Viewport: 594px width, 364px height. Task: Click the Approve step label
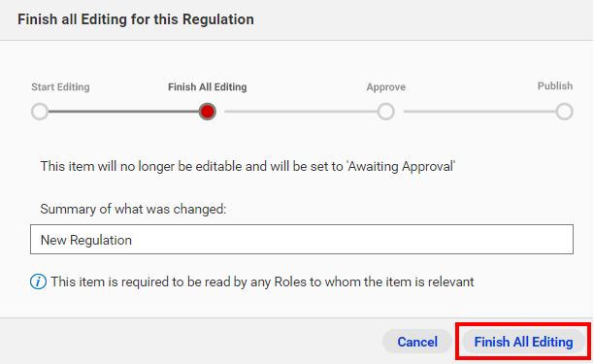click(x=385, y=87)
